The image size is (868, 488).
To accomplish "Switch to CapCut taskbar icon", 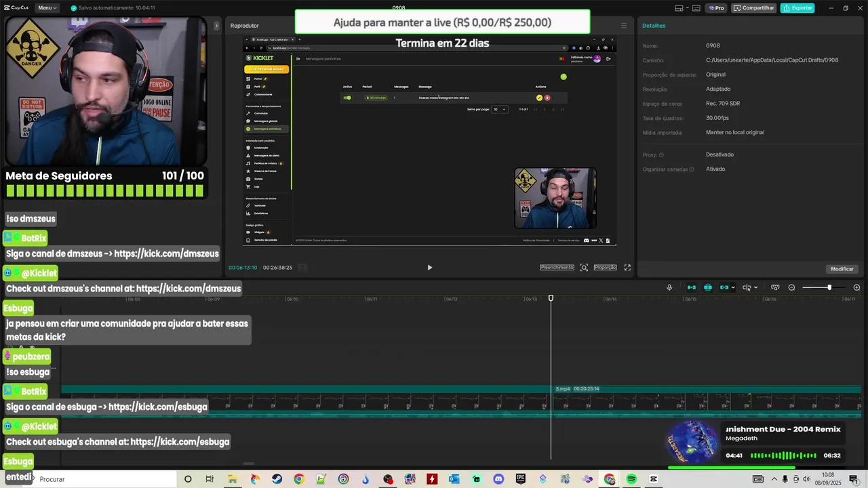I will 654,479.
